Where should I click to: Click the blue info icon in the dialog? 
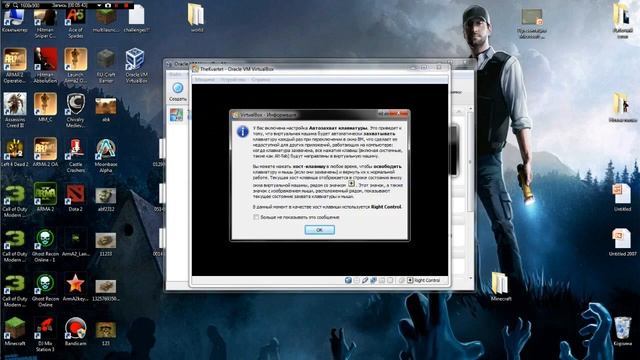click(242, 131)
